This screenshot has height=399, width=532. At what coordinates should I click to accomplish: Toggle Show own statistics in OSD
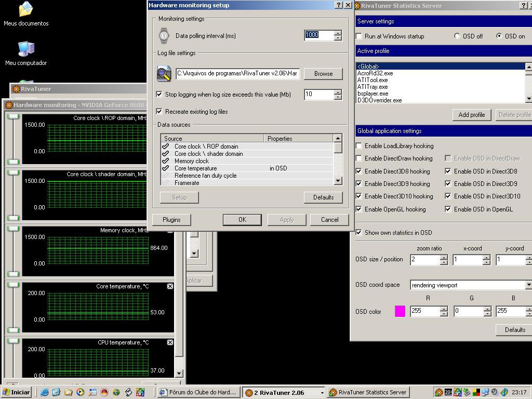click(x=359, y=232)
